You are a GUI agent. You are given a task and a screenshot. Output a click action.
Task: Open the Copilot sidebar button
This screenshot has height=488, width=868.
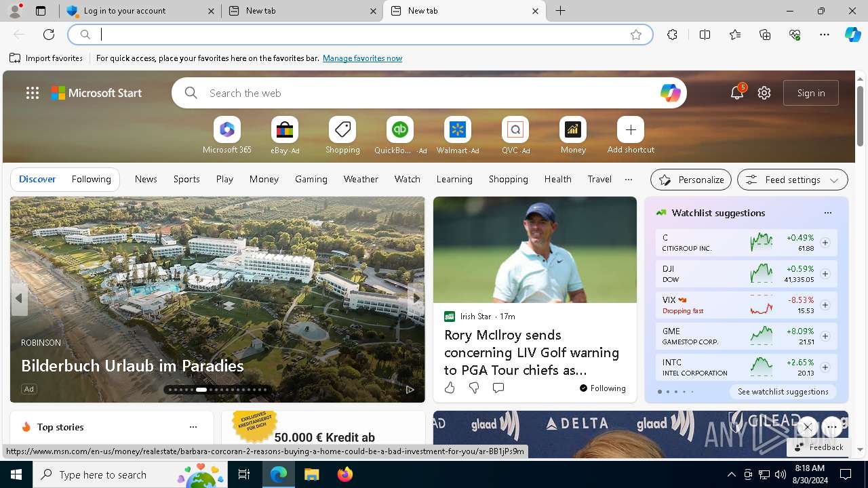coord(852,35)
